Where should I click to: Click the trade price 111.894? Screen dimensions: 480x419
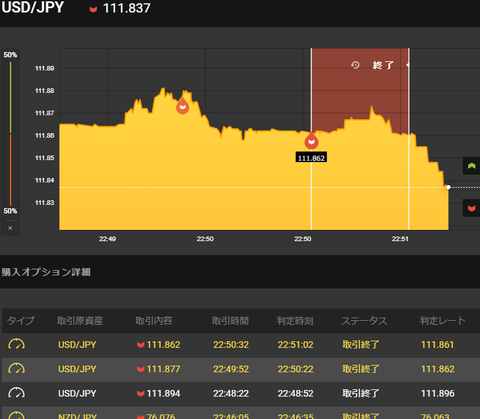pos(163,393)
